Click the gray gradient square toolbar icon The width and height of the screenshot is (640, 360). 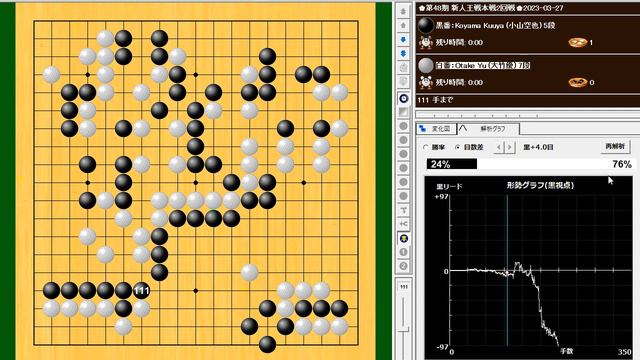coord(404,112)
